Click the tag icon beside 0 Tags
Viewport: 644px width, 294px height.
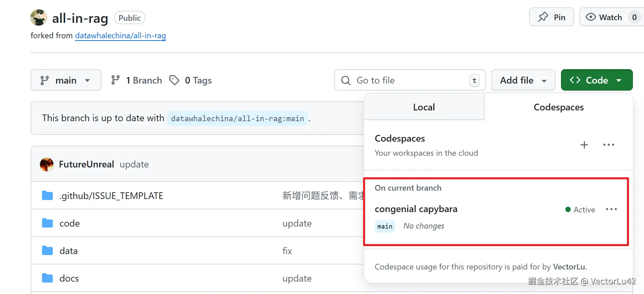pyautogui.click(x=174, y=80)
